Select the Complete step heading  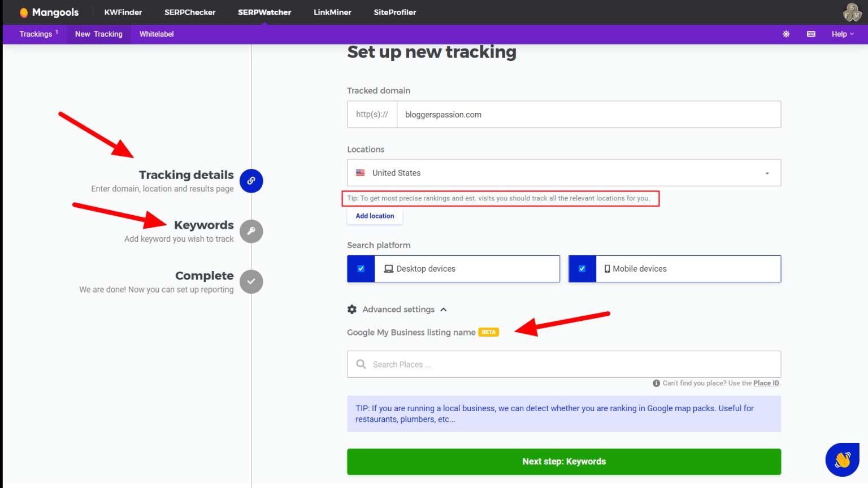(205, 276)
